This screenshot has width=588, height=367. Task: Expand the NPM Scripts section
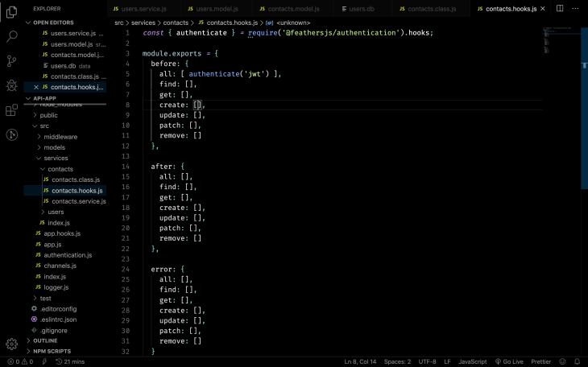[52, 352]
